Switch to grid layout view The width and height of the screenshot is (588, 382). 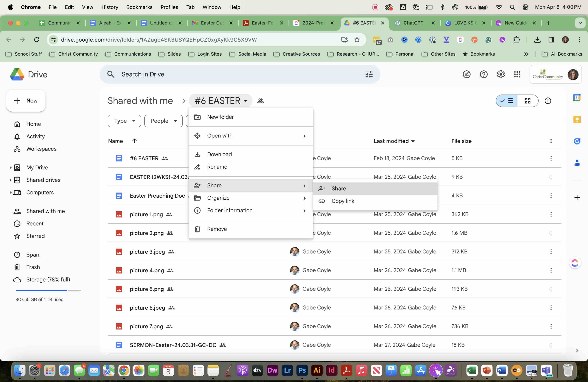[x=528, y=101]
